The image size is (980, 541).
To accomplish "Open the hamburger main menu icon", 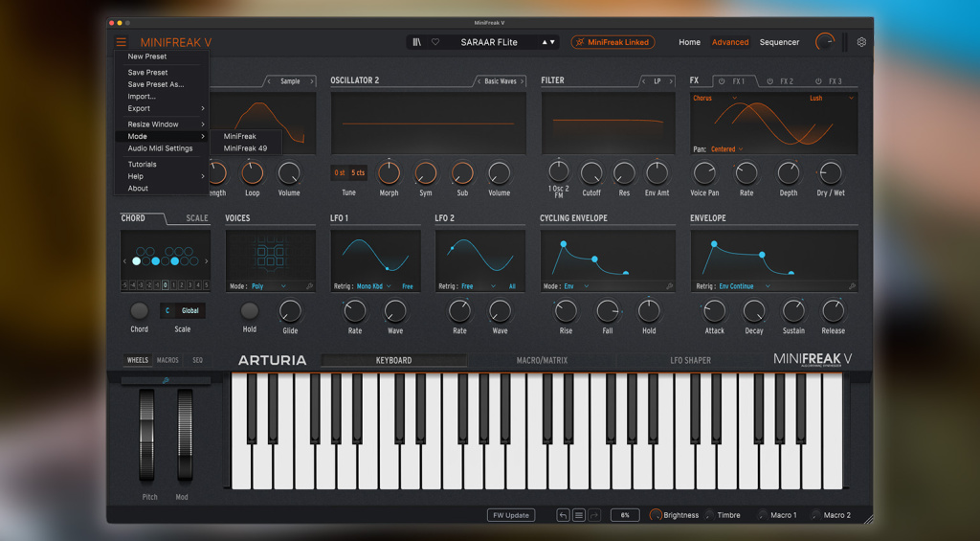I will [122, 42].
